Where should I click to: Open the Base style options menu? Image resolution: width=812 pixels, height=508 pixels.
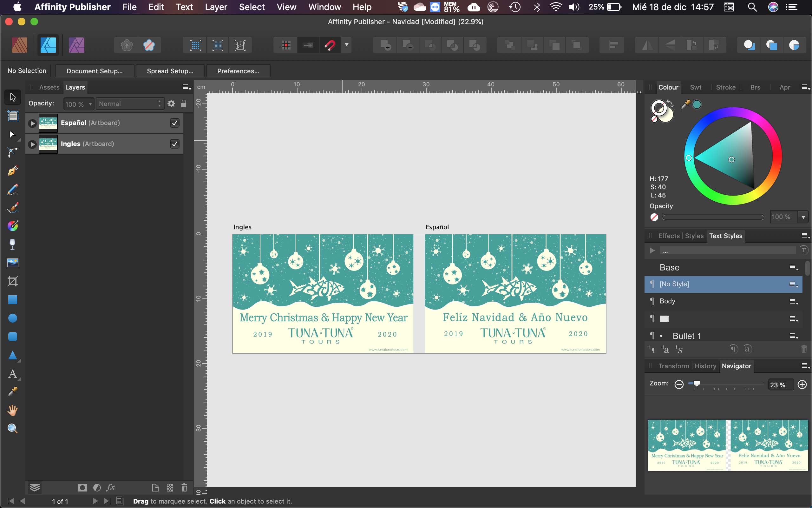pyautogui.click(x=794, y=268)
